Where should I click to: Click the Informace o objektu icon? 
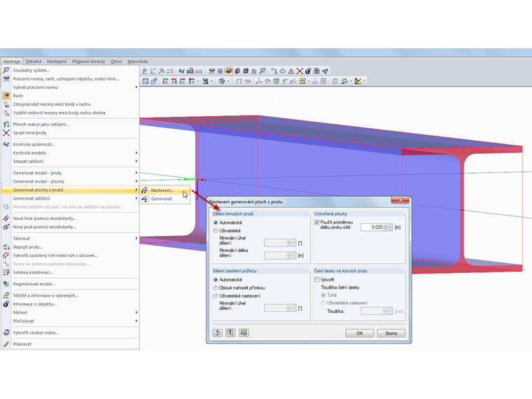6,304
